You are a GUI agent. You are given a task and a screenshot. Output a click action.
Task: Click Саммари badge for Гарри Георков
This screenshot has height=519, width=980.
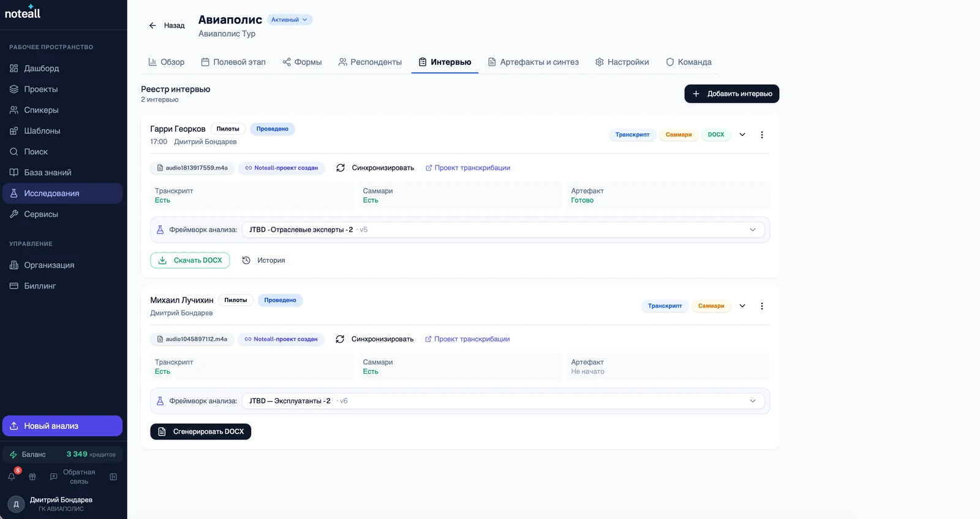[679, 135]
